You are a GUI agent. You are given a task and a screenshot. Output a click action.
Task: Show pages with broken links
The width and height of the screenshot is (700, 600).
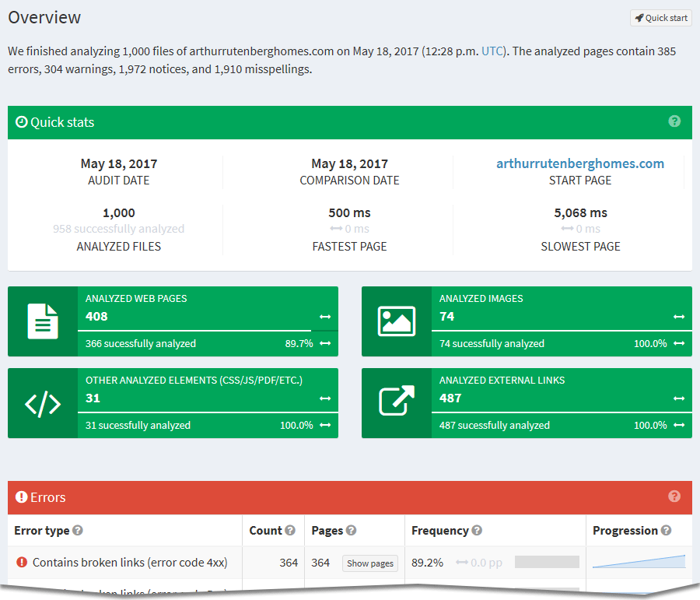tap(370, 563)
